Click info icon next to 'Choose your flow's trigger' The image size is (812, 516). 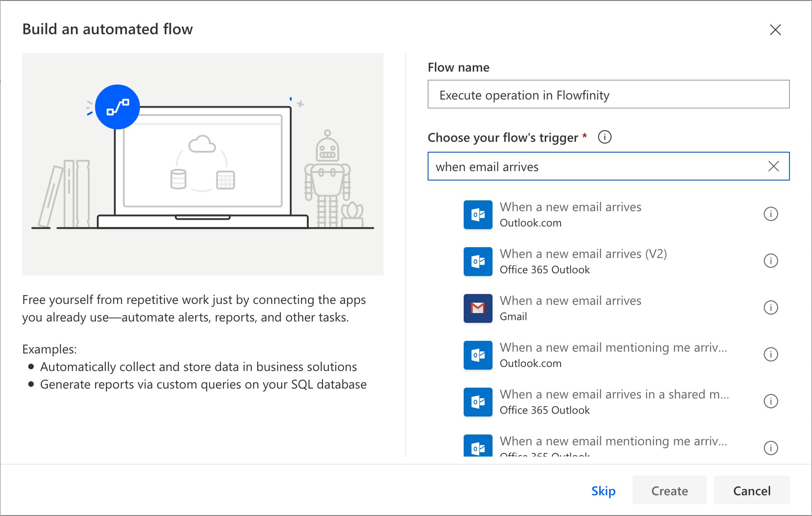pos(604,137)
